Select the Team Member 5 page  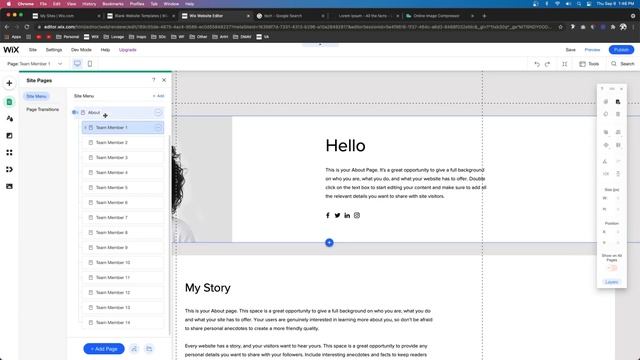click(122, 188)
